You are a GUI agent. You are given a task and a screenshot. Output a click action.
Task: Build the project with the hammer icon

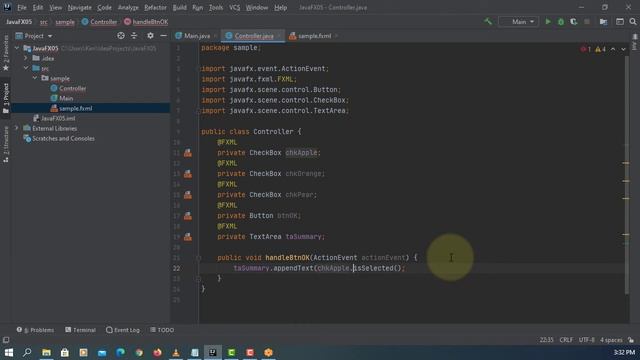pos(488,22)
